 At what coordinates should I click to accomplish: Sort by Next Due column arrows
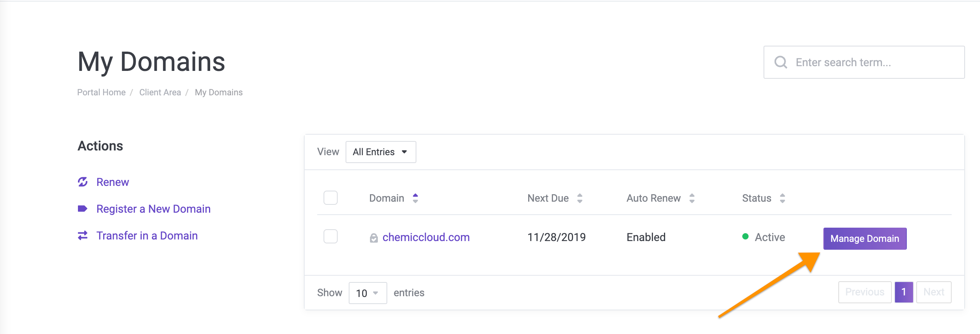pyautogui.click(x=580, y=198)
